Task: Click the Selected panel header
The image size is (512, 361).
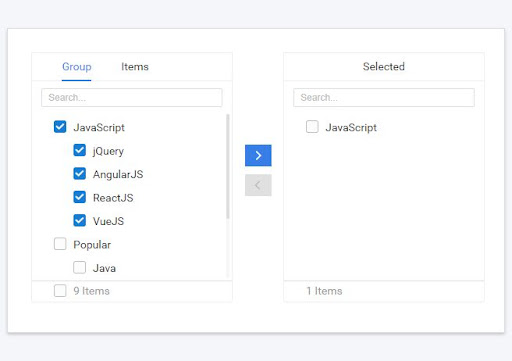Action: [384, 67]
